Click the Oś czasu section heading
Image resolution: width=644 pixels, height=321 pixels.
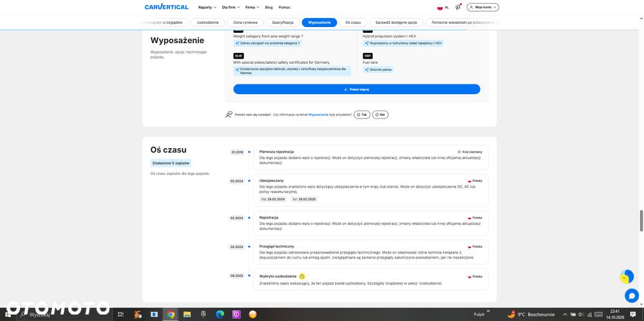(168, 150)
